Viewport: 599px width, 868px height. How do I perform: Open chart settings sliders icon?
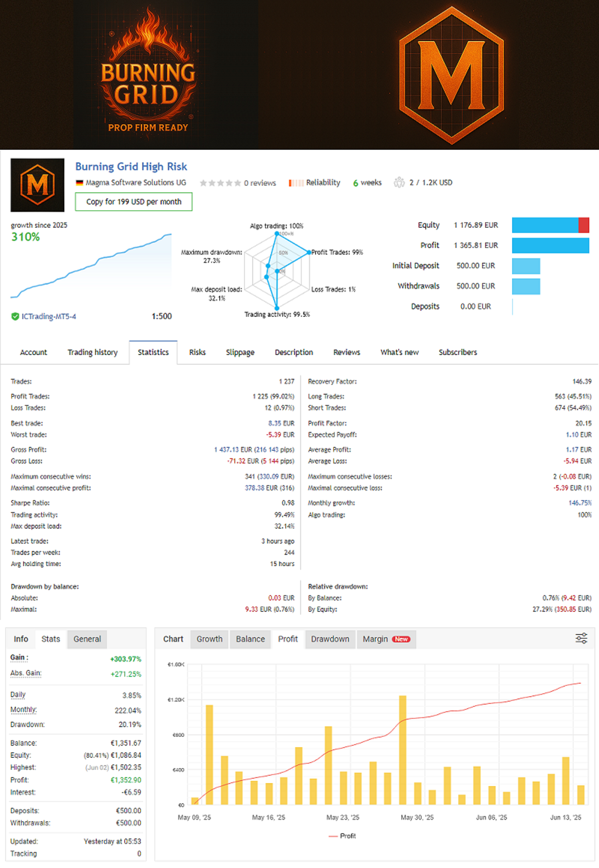pos(582,638)
